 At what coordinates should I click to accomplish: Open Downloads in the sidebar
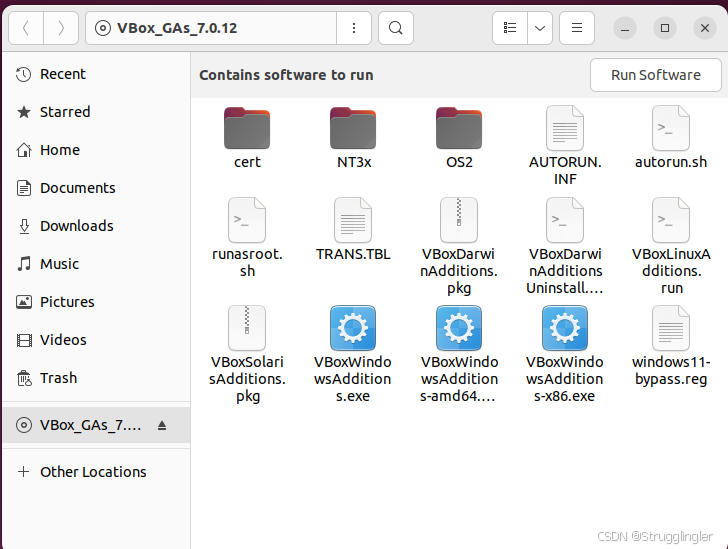click(x=96, y=226)
